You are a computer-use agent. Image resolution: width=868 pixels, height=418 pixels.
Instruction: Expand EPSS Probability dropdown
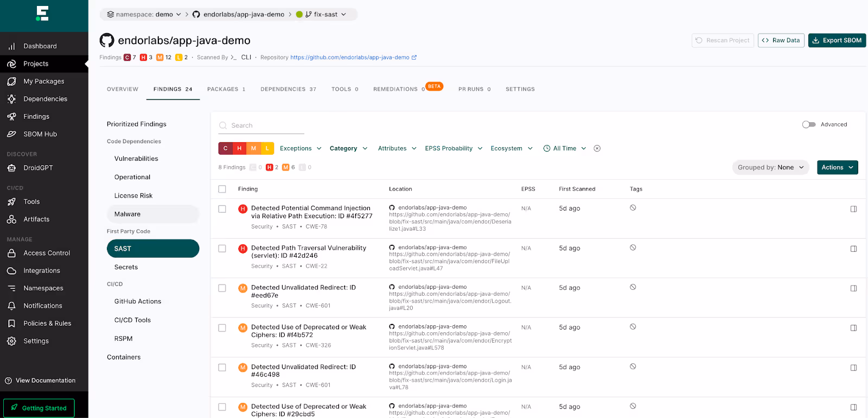pos(454,148)
